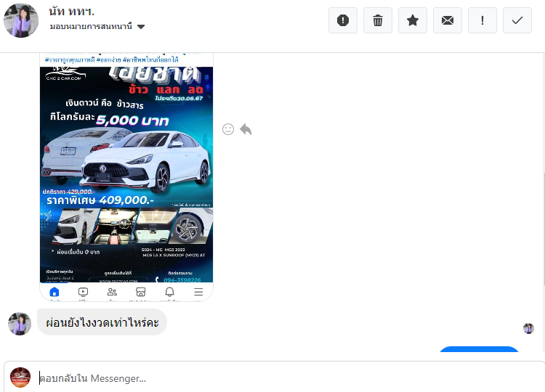React to the car ad with the emoji icon

228,129
